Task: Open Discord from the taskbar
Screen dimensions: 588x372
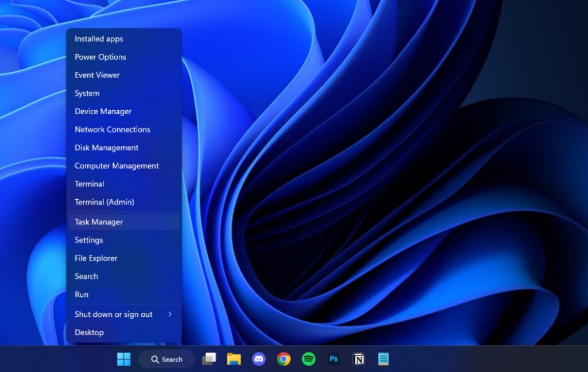Action: click(x=259, y=359)
